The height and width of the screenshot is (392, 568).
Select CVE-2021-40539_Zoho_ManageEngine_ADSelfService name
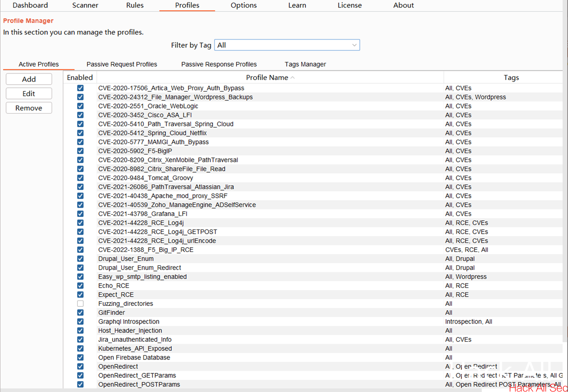coord(177,205)
